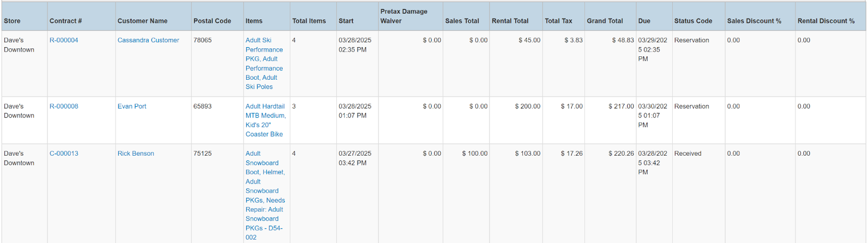
Task: Select the Rental Discount % header
Action: pos(826,21)
